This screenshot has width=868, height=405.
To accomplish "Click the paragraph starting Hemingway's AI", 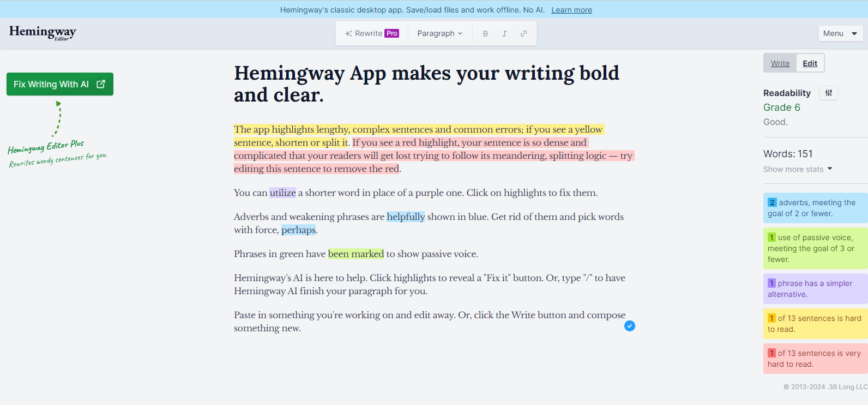I will (x=430, y=284).
